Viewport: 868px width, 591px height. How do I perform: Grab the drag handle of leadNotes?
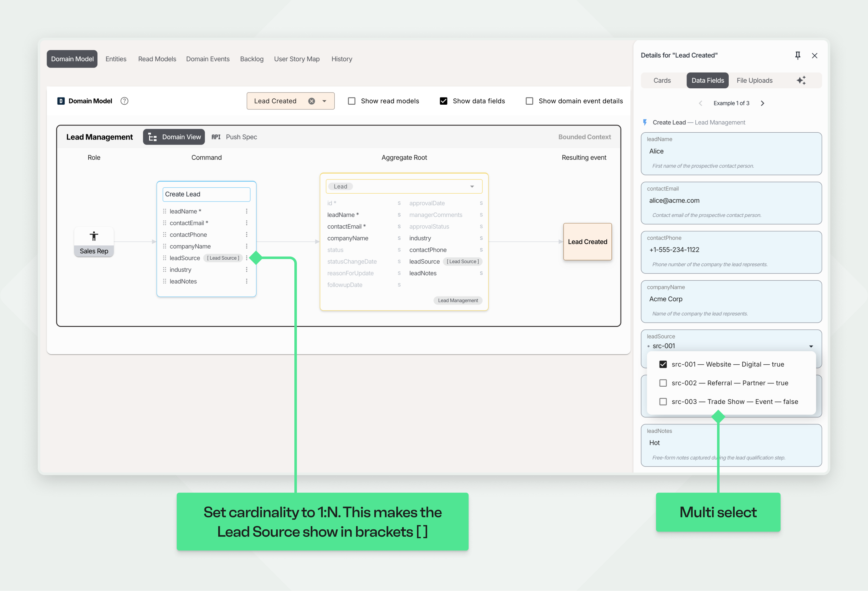coord(164,281)
